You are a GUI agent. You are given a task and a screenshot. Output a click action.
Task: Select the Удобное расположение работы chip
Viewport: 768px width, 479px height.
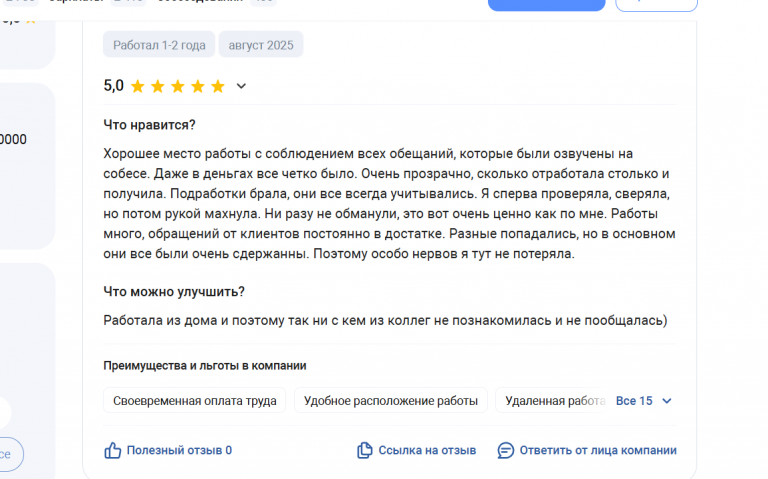click(390, 401)
